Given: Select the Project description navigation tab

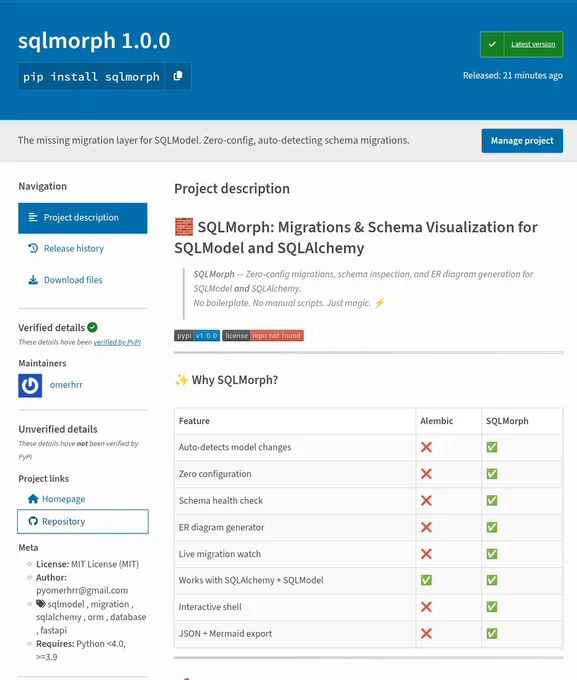Looking at the screenshot, I should pos(82,218).
